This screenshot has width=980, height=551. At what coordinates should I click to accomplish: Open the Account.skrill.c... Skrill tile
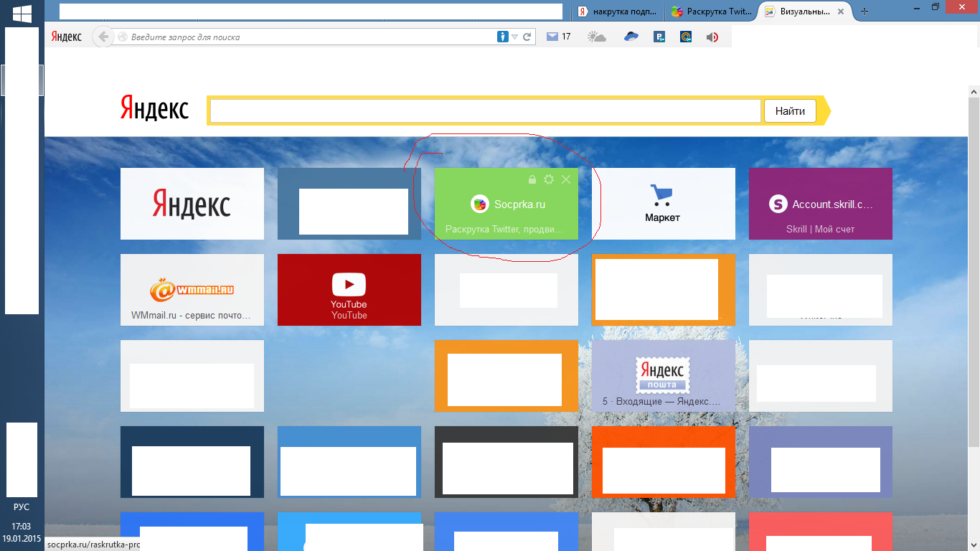point(821,204)
